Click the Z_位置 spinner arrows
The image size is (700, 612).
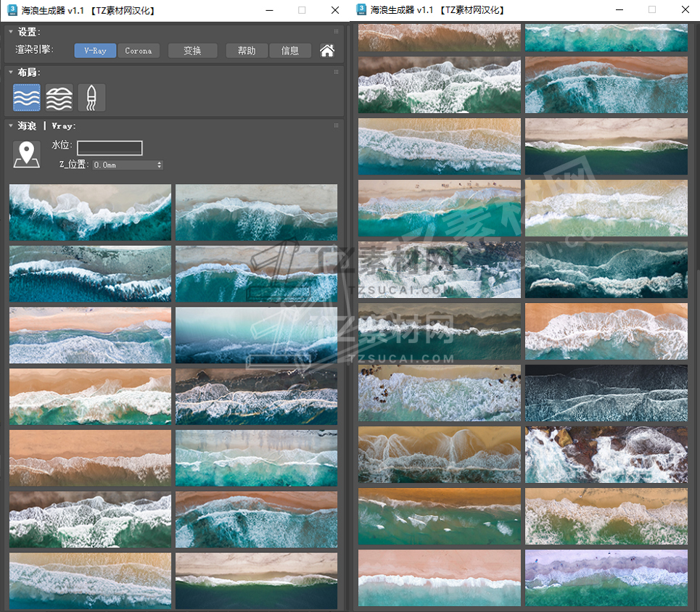point(160,165)
